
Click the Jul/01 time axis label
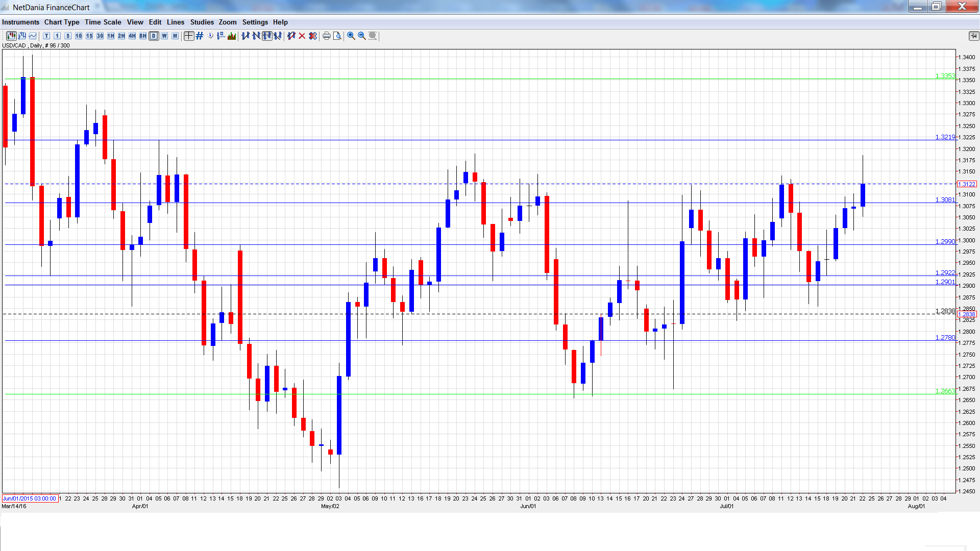(x=727, y=506)
